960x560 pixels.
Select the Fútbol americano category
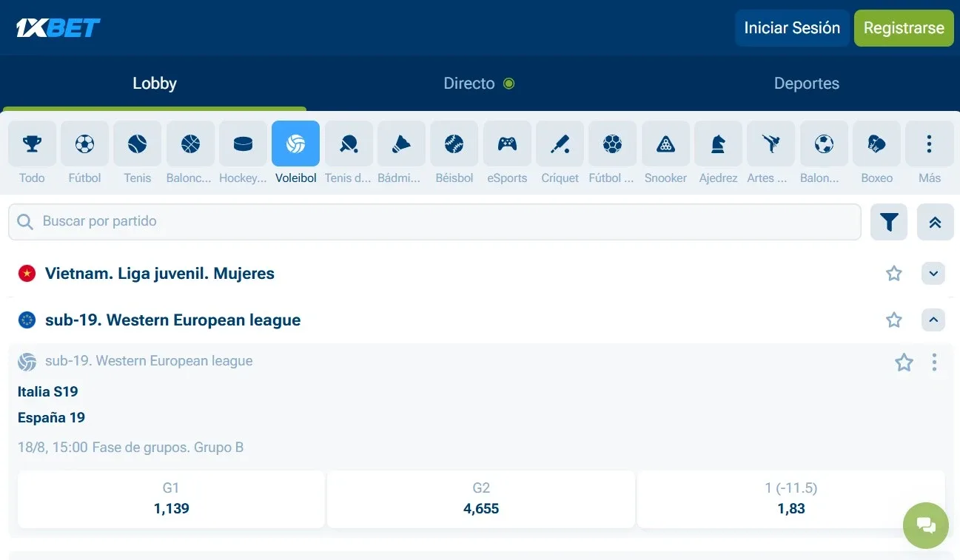pos(612,144)
